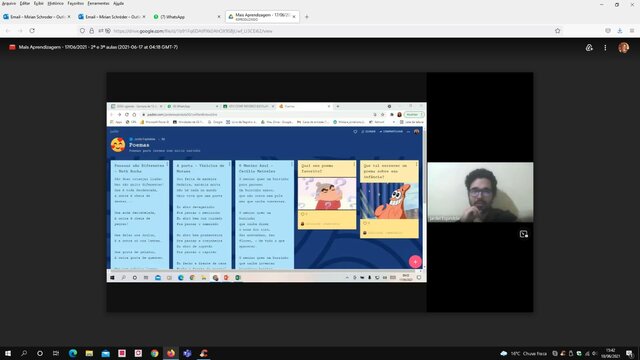Screen dimensions: 640x360
Task: Open the Firefox downloads panel
Action: [620, 31]
